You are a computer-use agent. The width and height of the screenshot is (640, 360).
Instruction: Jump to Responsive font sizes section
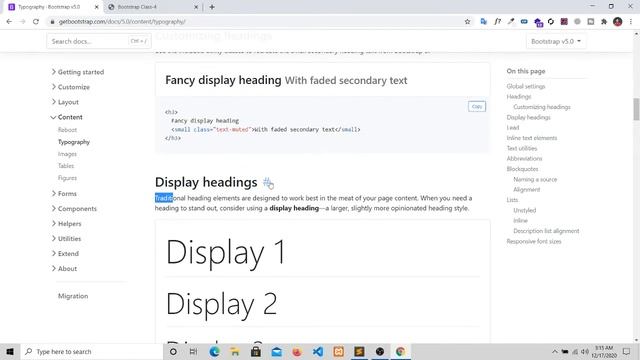[x=534, y=241]
